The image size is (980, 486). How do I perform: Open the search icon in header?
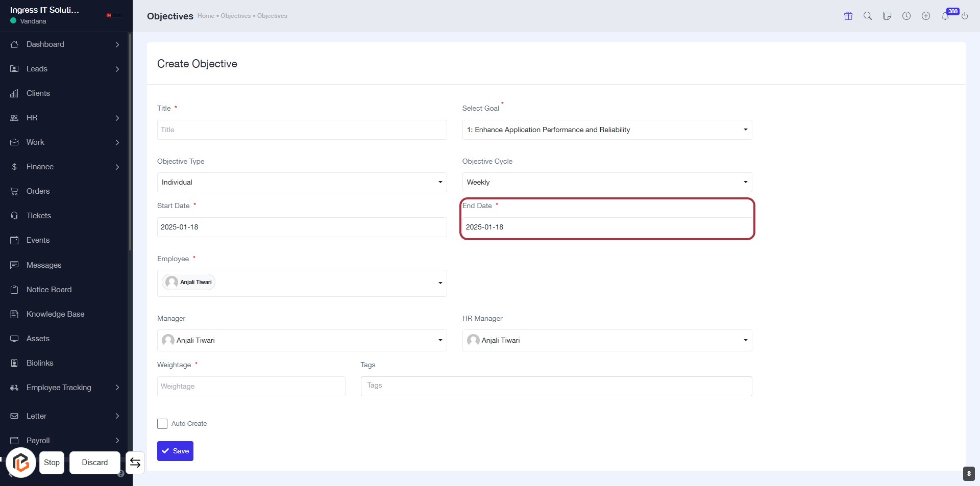(868, 16)
